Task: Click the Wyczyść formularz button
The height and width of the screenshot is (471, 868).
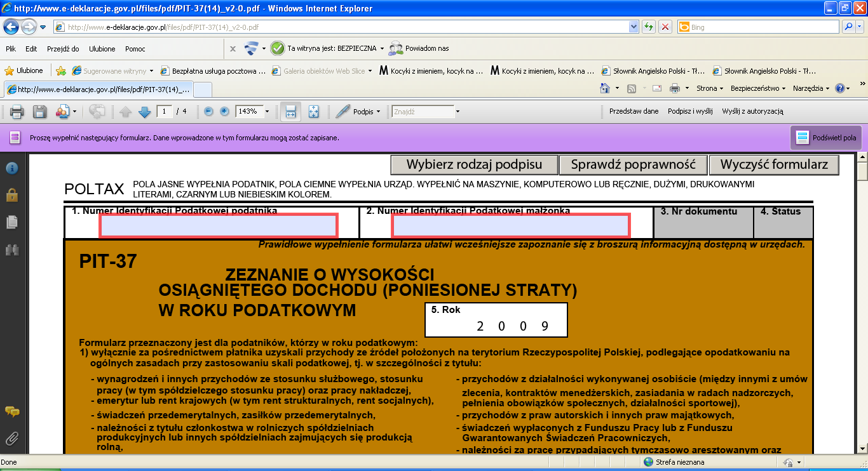Action: (774, 165)
